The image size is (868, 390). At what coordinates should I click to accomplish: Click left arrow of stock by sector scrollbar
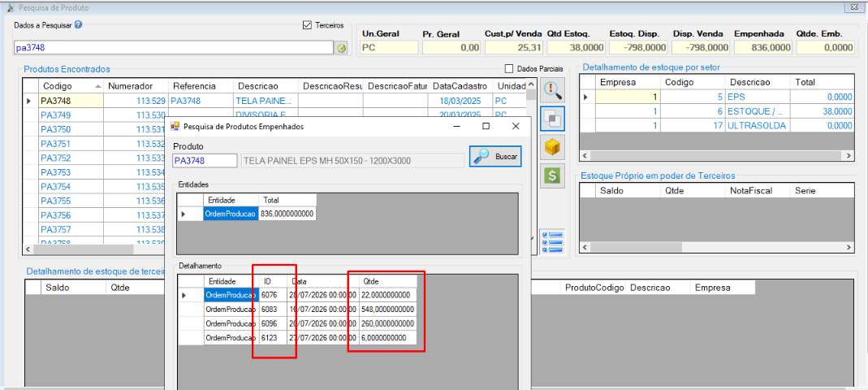585,156
